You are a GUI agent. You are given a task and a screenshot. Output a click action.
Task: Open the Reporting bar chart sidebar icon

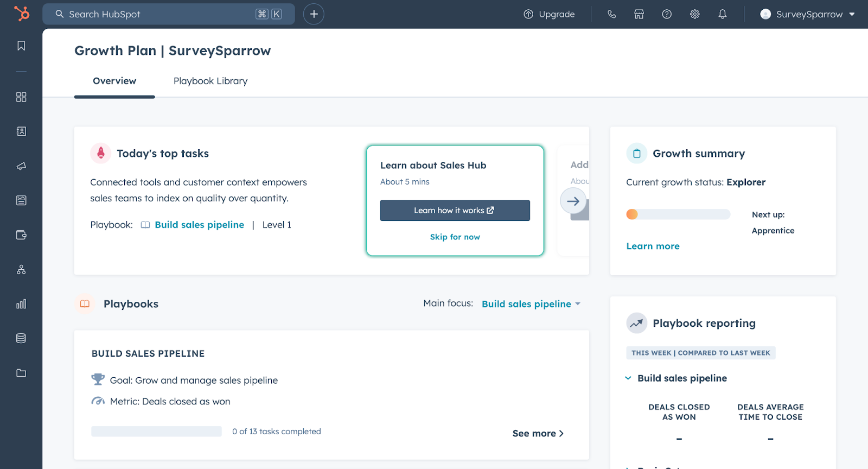click(21, 304)
